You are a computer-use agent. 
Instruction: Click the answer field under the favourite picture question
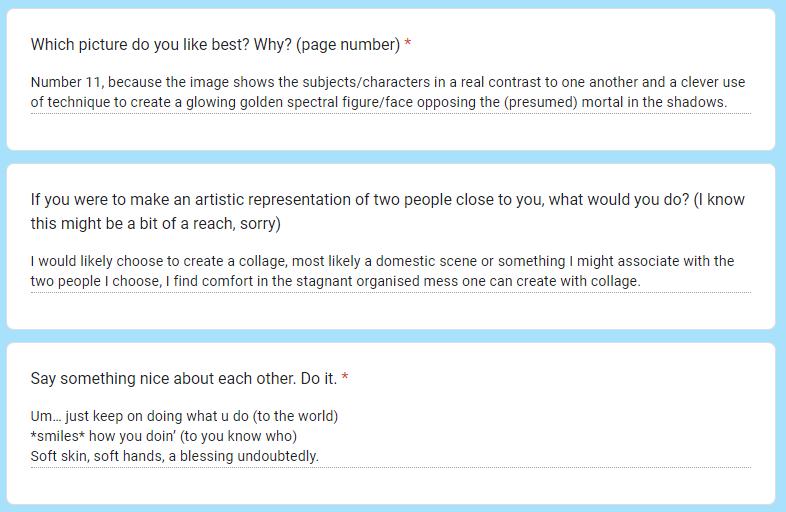(390, 92)
